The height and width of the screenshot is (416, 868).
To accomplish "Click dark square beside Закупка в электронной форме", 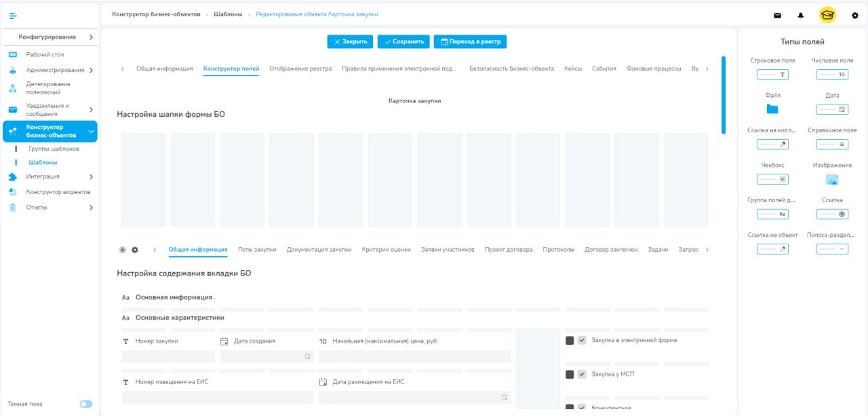I will [570, 341].
